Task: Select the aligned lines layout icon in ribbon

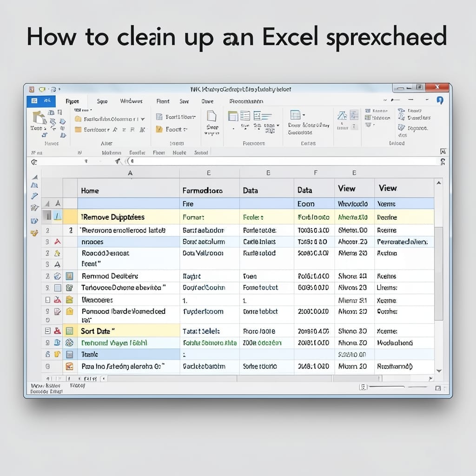Action: pos(262,116)
